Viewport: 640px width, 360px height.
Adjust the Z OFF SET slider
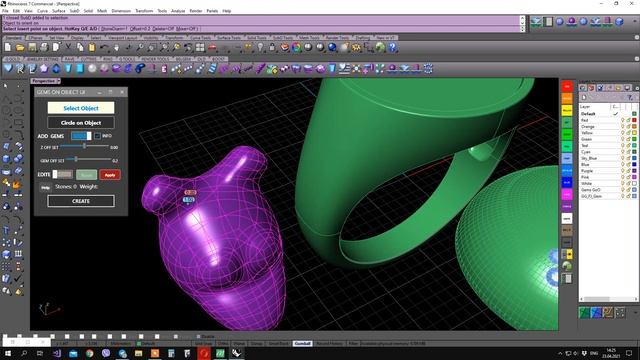click(84, 146)
